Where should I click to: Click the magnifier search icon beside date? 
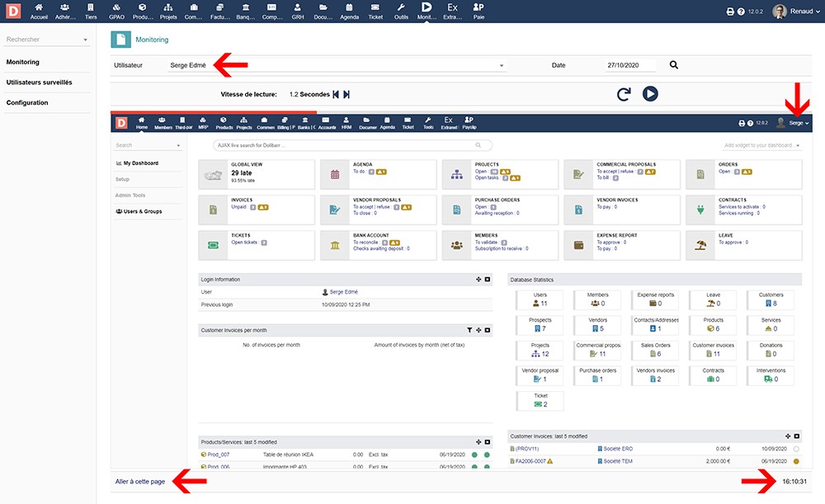(673, 64)
